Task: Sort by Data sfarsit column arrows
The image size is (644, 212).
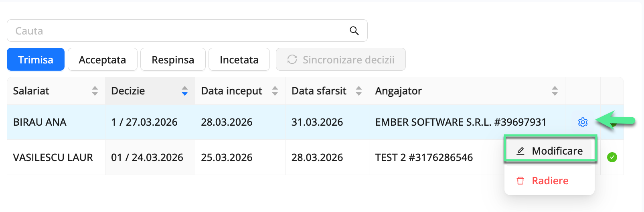Action: (358, 91)
